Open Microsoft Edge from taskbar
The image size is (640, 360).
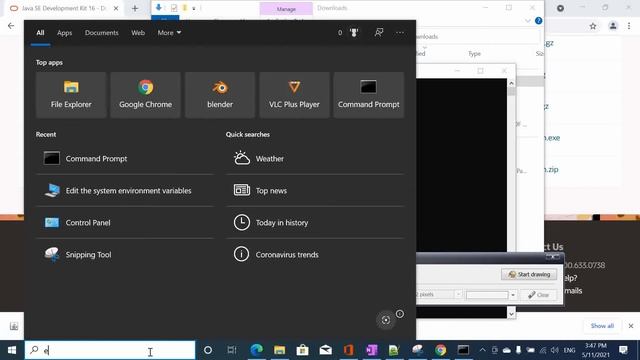click(256, 350)
